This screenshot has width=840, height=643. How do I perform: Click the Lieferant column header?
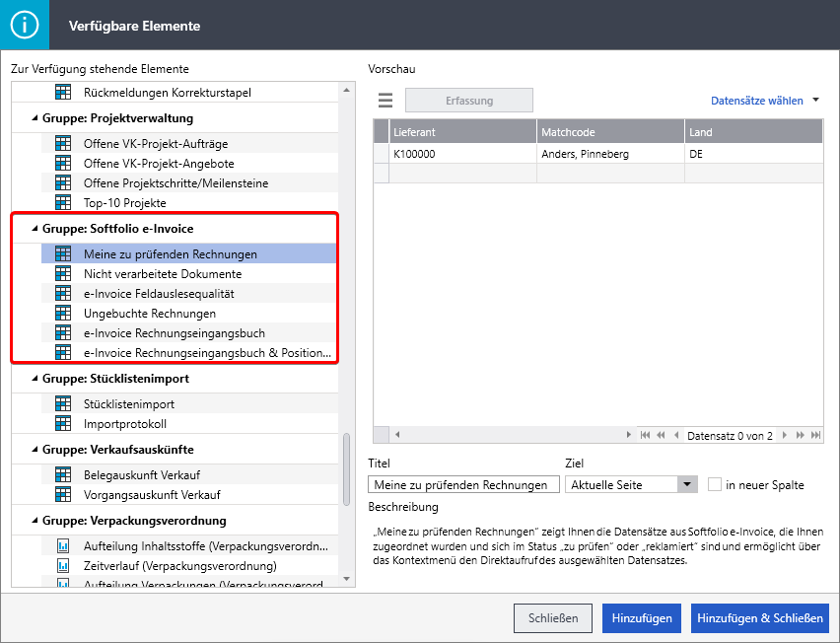pos(462,132)
